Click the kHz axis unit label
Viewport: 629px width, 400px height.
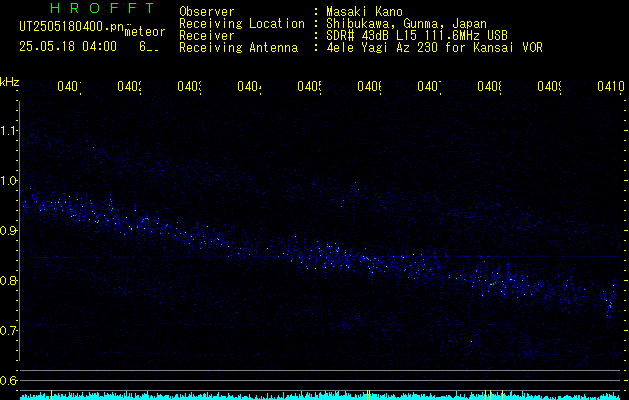click(10, 82)
